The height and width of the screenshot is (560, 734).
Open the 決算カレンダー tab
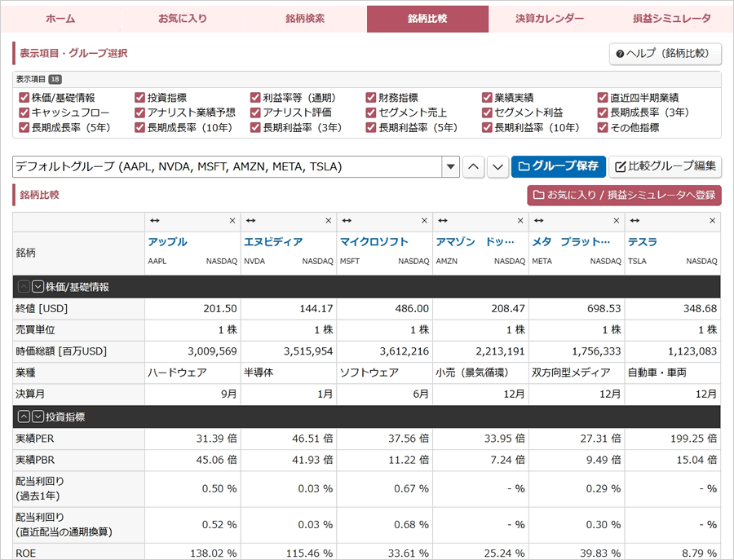[x=550, y=19]
